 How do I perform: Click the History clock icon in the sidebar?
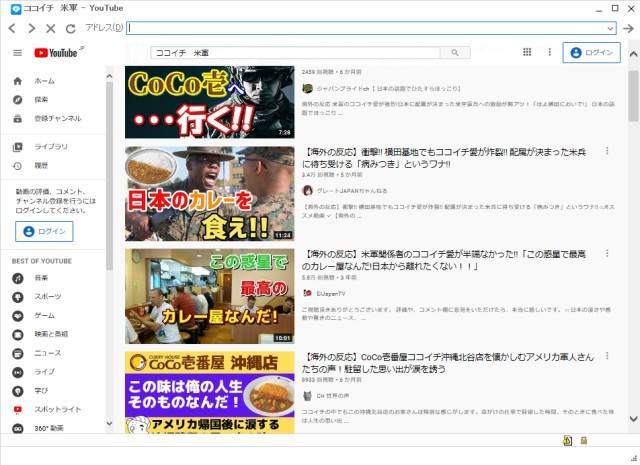pos(18,166)
